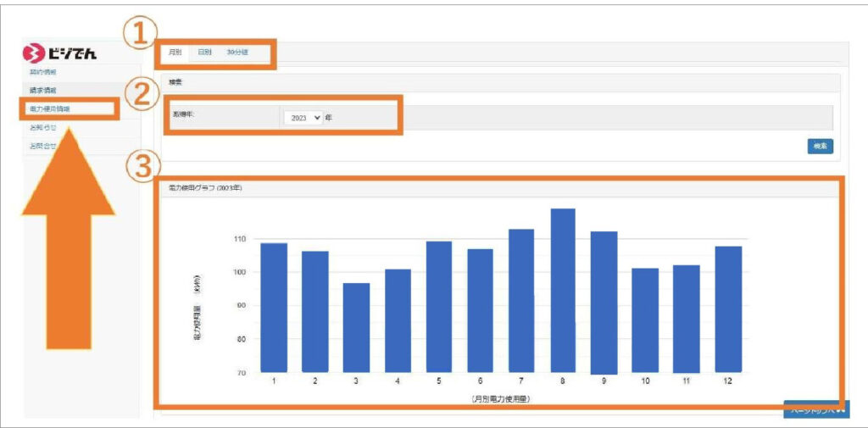Go to 請求情報 in the sidebar
This screenshot has width=868, height=428.
(x=43, y=90)
